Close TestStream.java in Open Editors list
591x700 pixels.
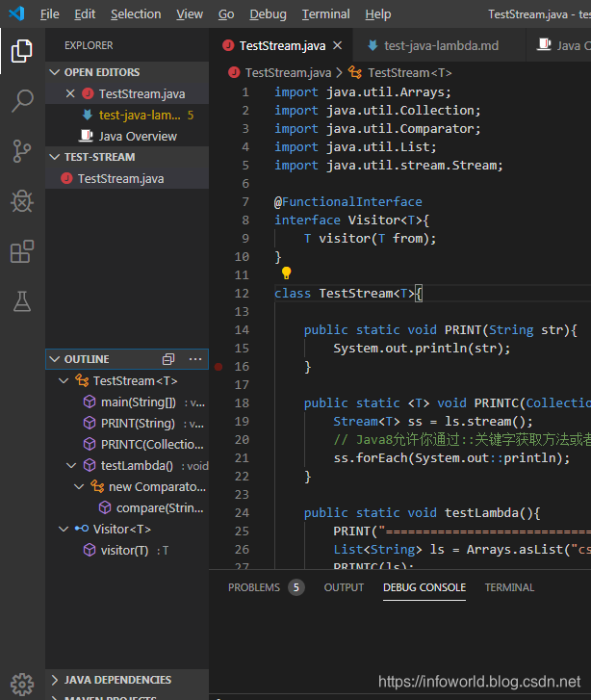(x=70, y=93)
